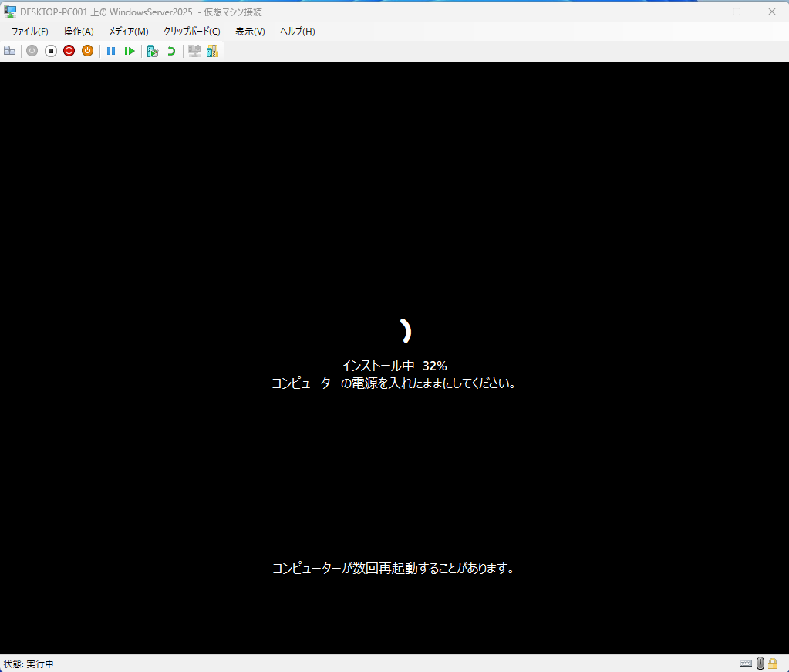Viewport: 789px width, 672px height.
Task: Pause the virtual machine with the blue bars icon
Action: pos(111,51)
